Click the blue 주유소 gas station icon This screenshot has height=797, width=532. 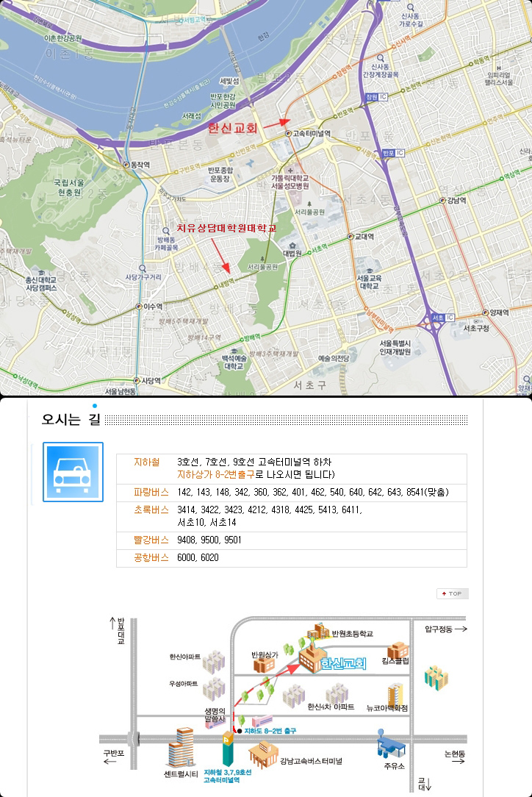coord(389,743)
